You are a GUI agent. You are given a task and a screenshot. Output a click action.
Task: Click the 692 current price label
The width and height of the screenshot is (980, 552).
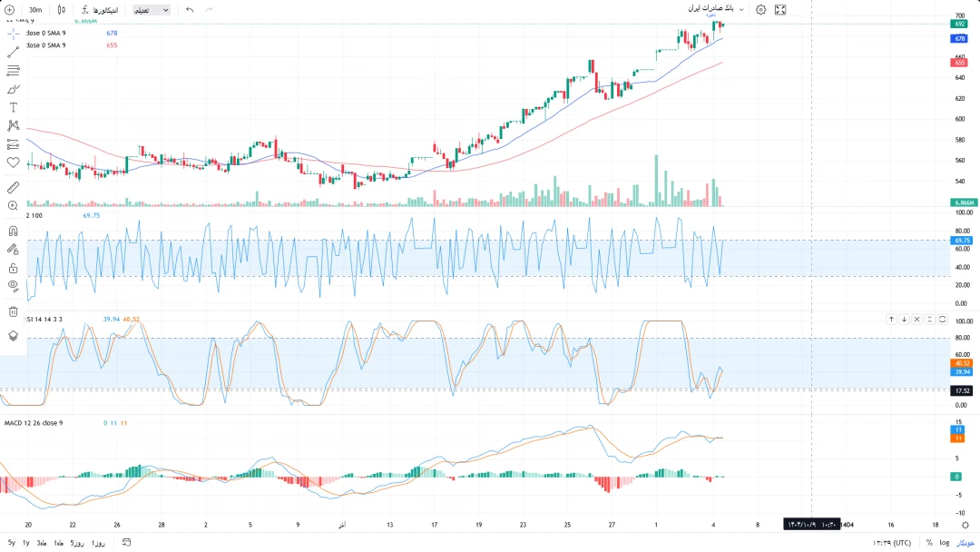click(960, 25)
